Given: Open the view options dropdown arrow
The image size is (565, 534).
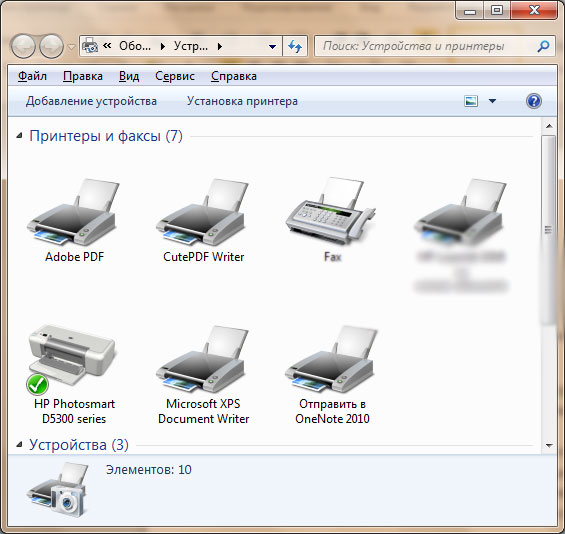Looking at the screenshot, I should click(492, 101).
